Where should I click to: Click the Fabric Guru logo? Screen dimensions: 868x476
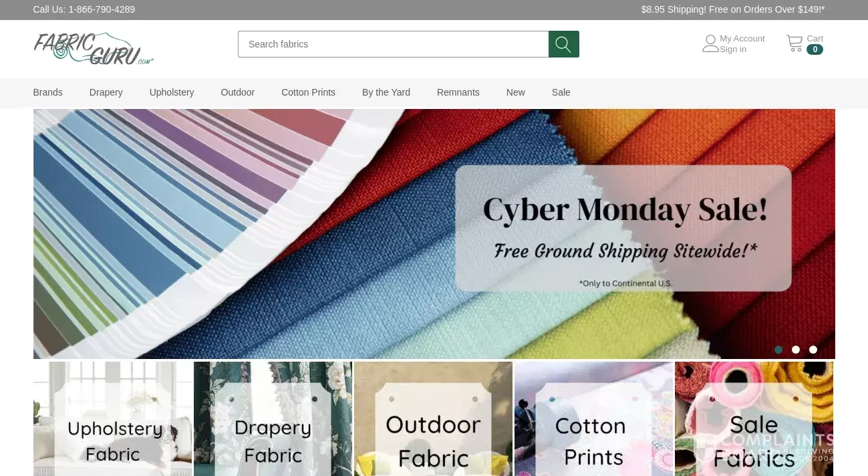93,48
